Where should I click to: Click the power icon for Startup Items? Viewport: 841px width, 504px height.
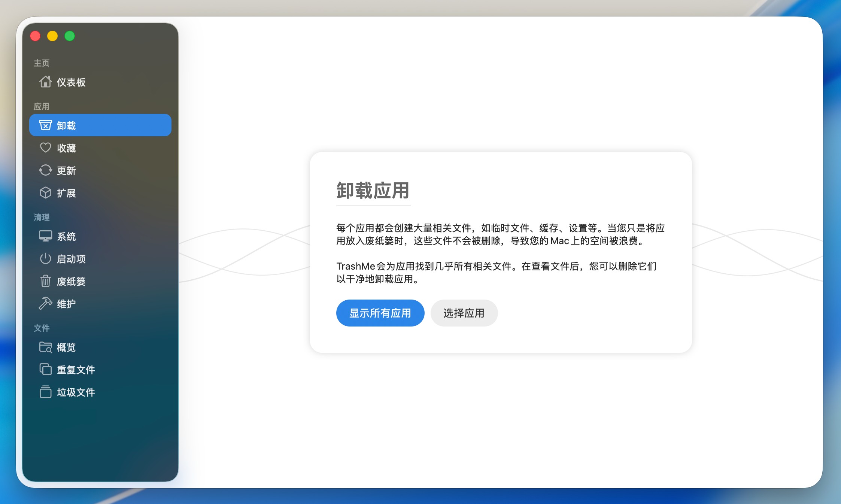(x=45, y=258)
